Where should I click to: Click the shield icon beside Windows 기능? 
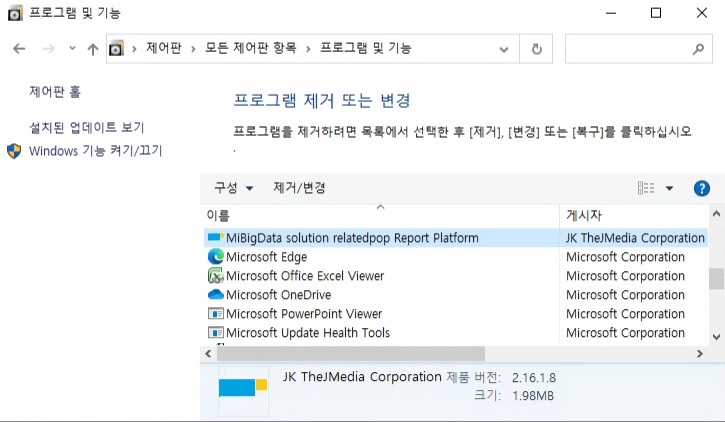point(14,151)
